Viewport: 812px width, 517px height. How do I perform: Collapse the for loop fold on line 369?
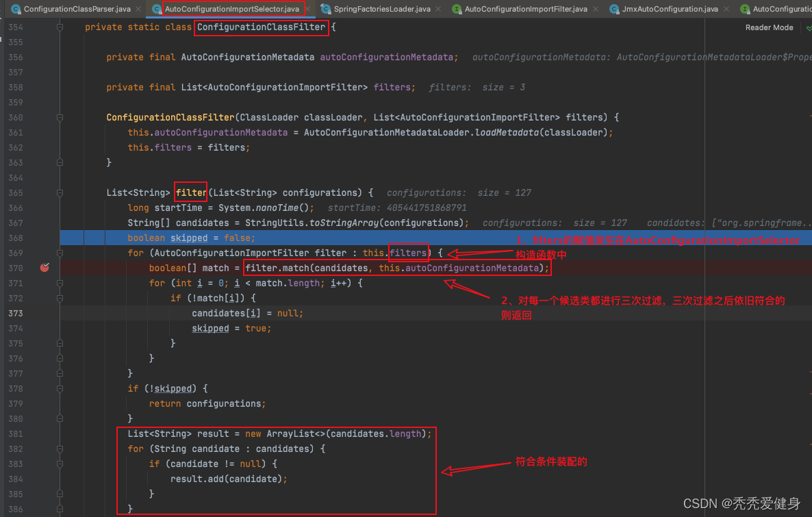click(60, 253)
